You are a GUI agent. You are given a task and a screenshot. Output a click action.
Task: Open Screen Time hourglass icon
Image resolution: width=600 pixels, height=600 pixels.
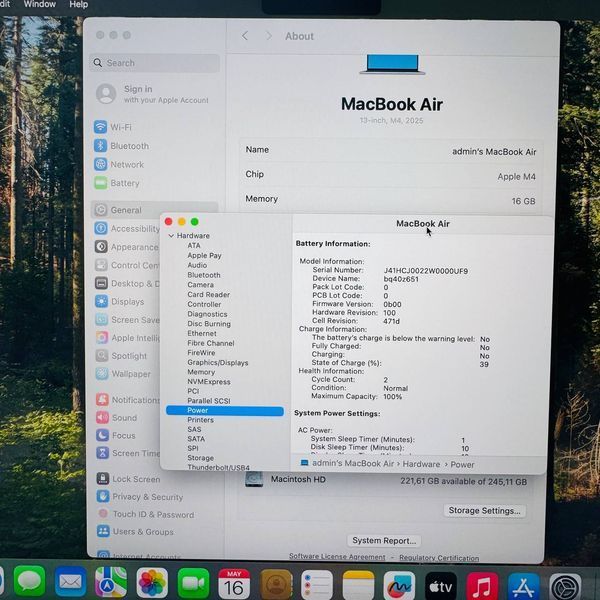(x=102, y=453)
